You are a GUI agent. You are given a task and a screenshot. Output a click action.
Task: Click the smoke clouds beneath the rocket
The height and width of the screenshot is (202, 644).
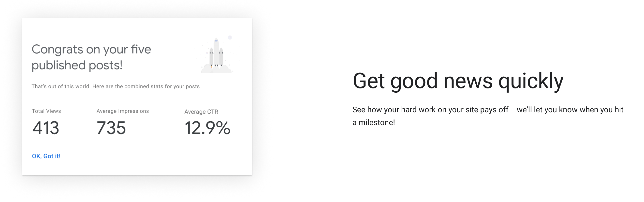tap(217, 69)
